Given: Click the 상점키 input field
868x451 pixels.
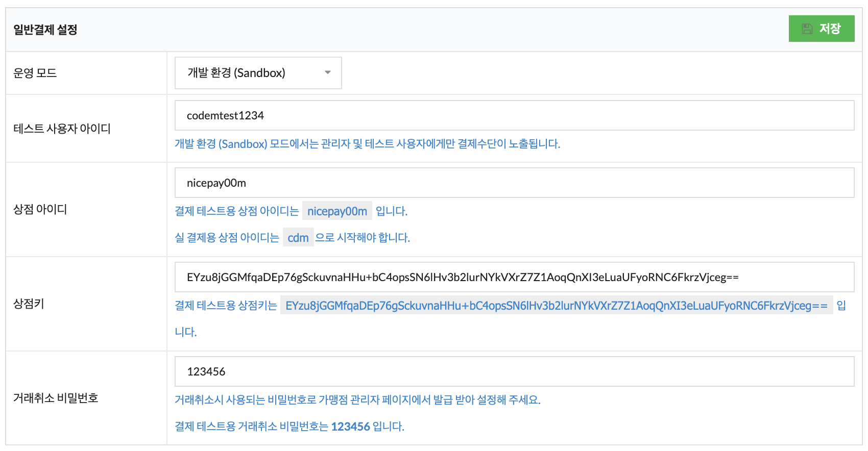Looking at the screenshot, I should click(x=515, y=277).
